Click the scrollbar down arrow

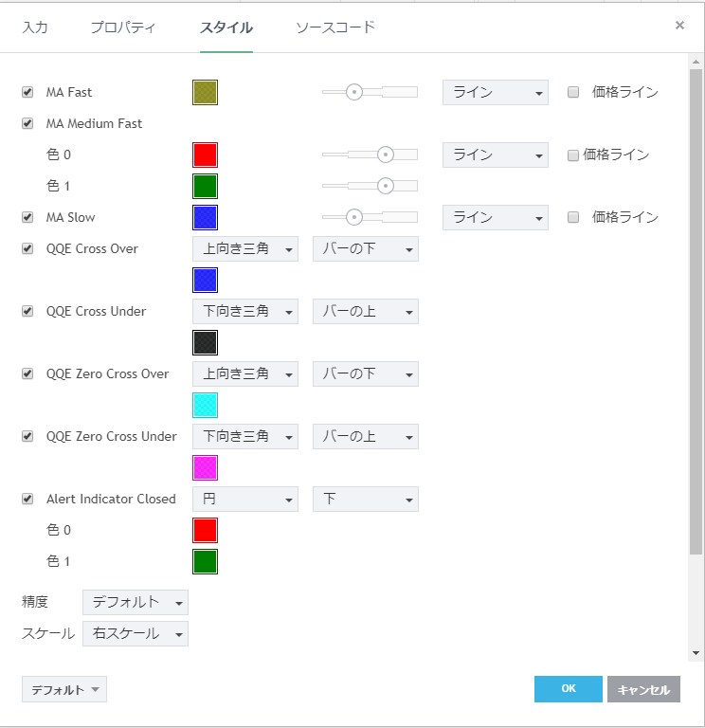pyautogui.click(x=696, y=653)
